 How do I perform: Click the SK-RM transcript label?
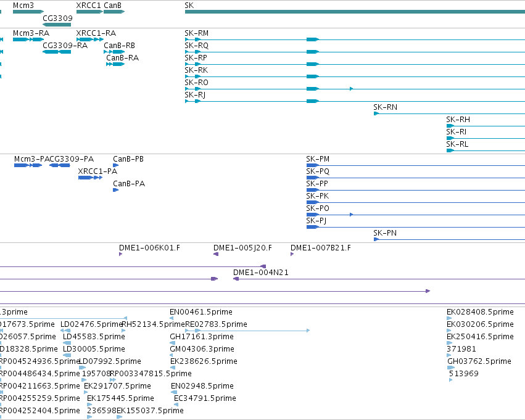[197, 33]
